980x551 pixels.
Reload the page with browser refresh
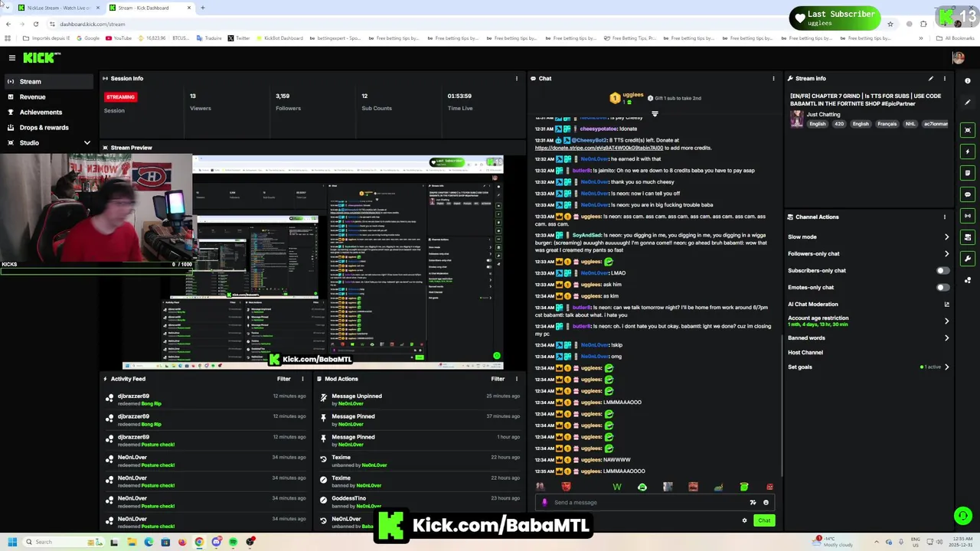[x=35, y=24]
